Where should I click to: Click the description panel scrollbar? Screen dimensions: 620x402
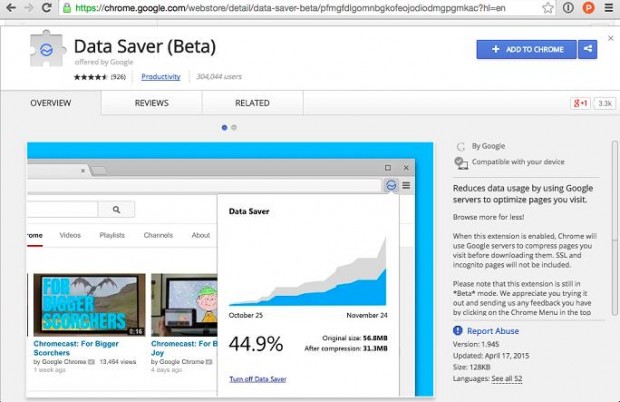(x=615, y=227)
